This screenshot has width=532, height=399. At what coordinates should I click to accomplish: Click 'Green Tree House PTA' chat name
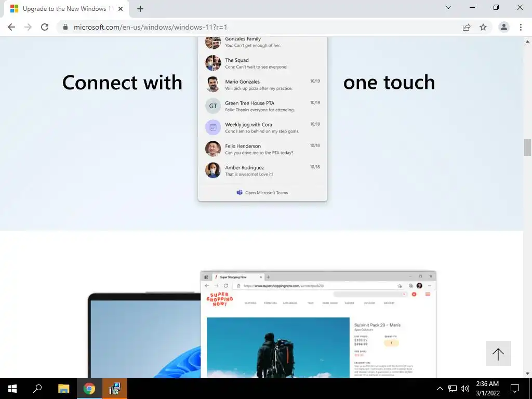coord(250,103)
